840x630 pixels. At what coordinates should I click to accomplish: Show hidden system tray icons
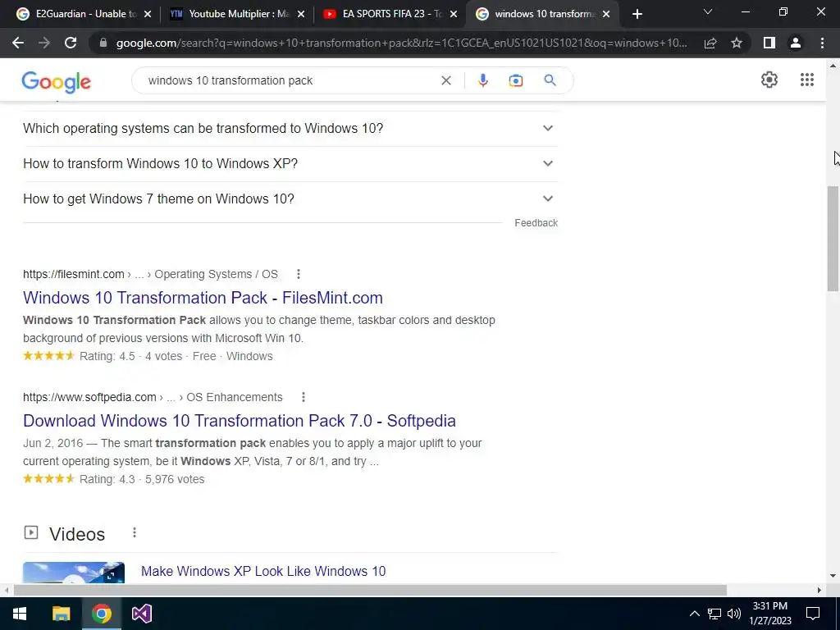(x=694, y=614)
